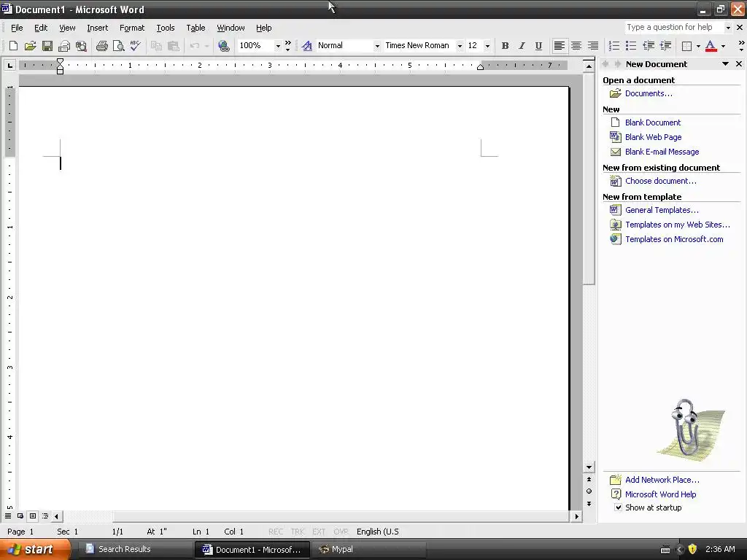Image resolution: width=747 pixels, height=560 pixels.
Task: Click the Increase Indent icon
Action: [x=665, y=46]
